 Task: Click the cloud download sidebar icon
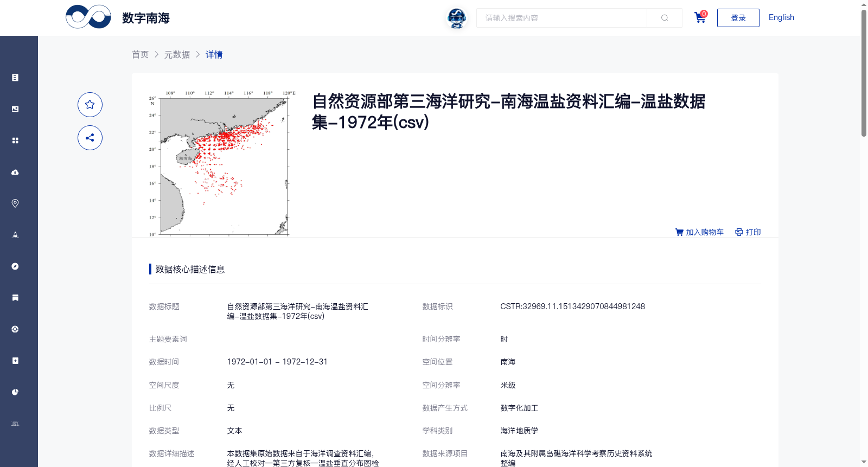(x=15, y=172)
